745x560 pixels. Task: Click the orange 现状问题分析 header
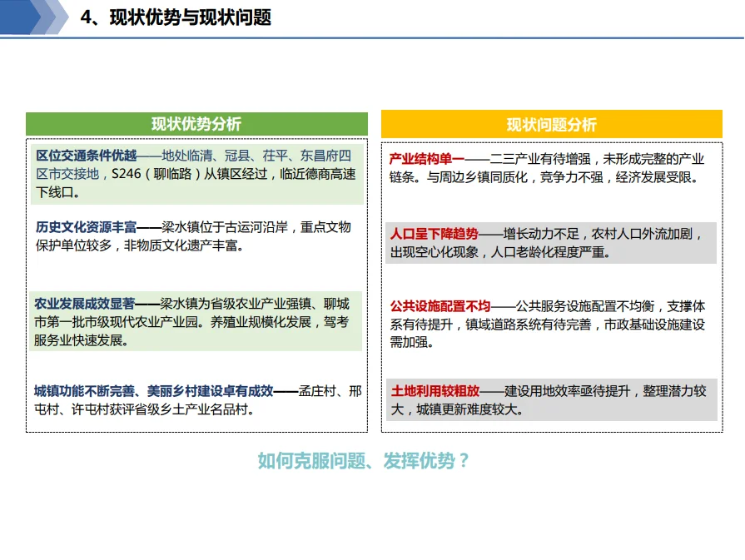pos(551,125)
